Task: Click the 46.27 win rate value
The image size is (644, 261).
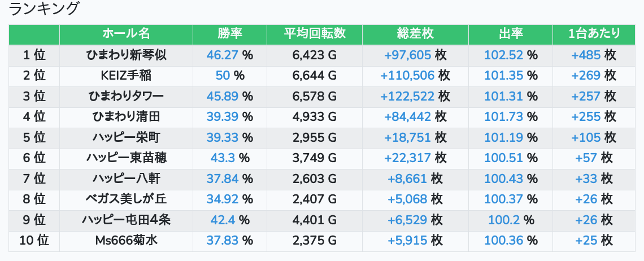Action: 223,55
